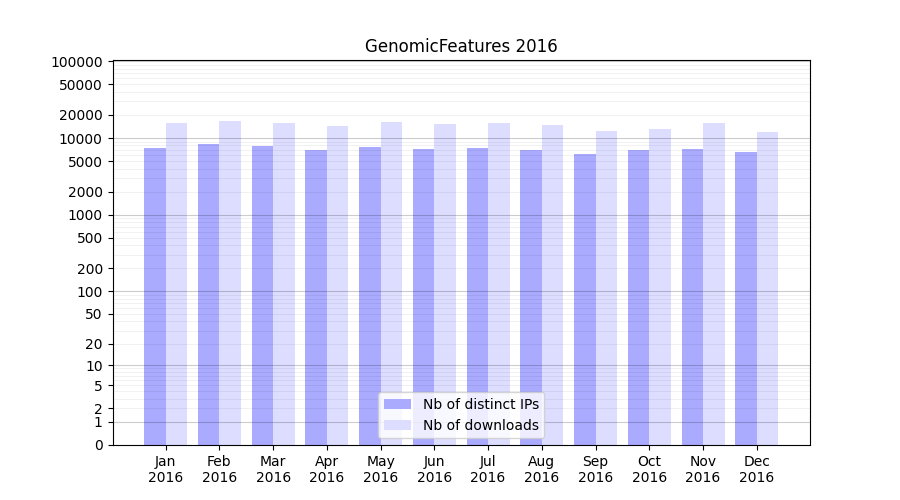Viewport: 900px width, 500px height.
Task: Pick the Nov 2016 downloads bar
Action: 714,284
